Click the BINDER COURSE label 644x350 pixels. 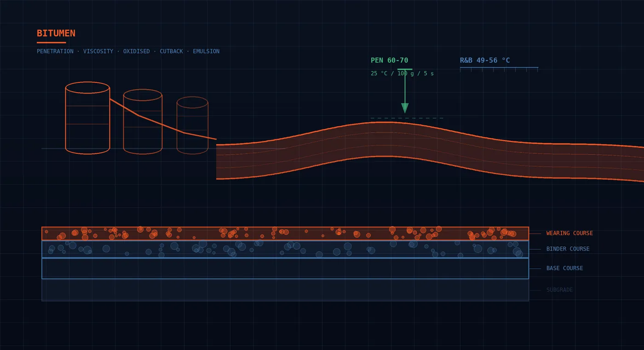[x=568, y=249]
